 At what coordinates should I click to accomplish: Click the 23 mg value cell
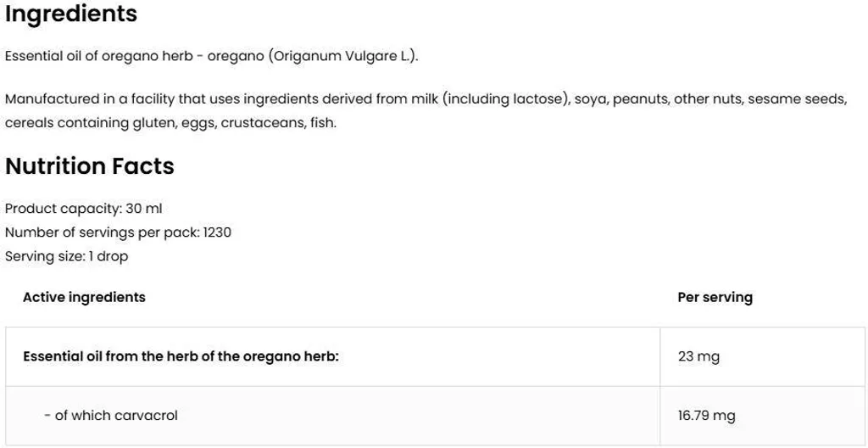[762, 356]
